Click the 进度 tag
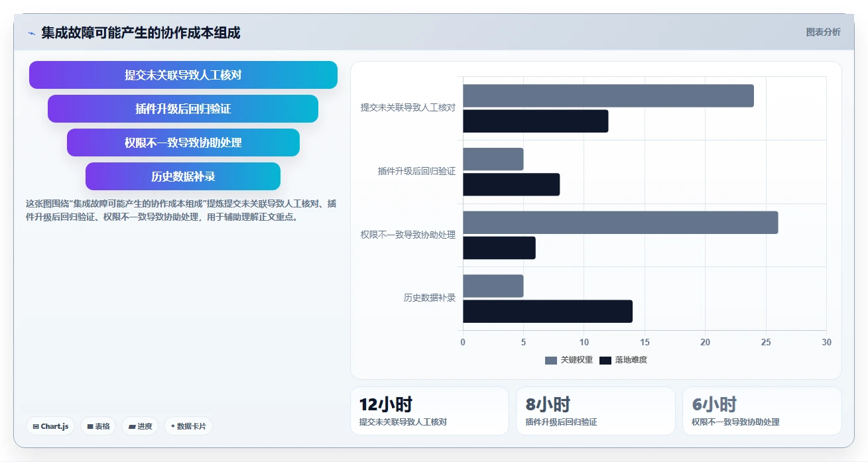Viewport: 868px width, 462px height. pos(140,426)
